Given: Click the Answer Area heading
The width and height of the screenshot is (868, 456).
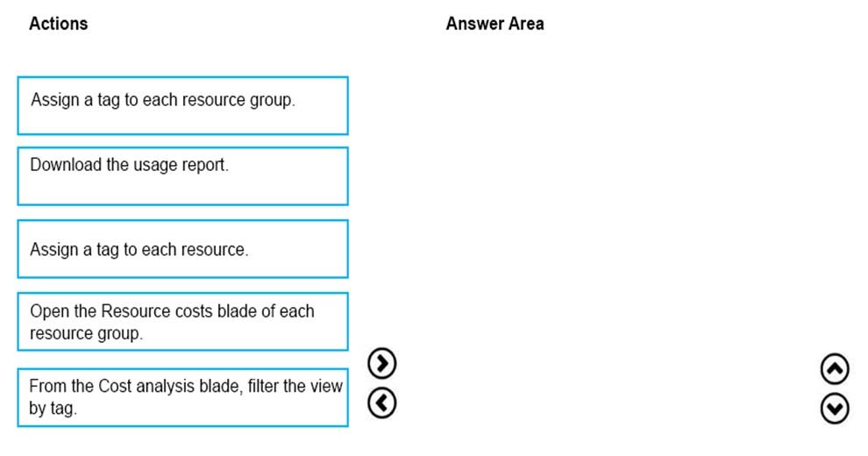Looking at the screenshot, I should [494, 24].
